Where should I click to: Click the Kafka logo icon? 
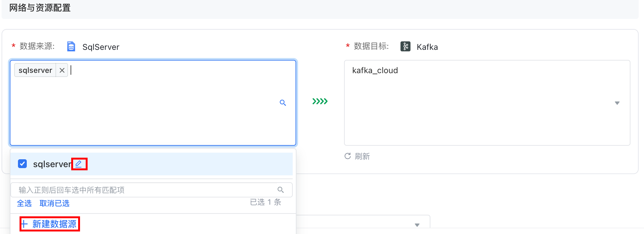[405, 47]
